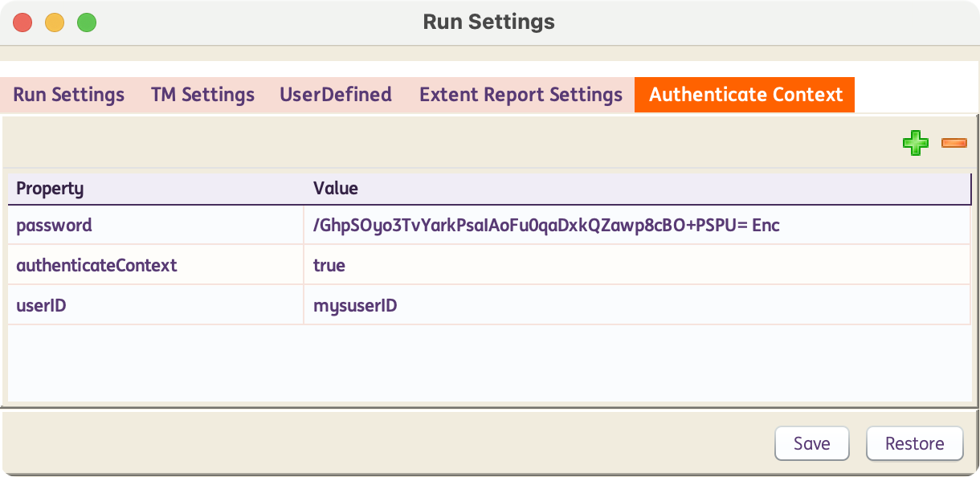Maximize the window with green button
980x477 pixels.
click(87, 22)
